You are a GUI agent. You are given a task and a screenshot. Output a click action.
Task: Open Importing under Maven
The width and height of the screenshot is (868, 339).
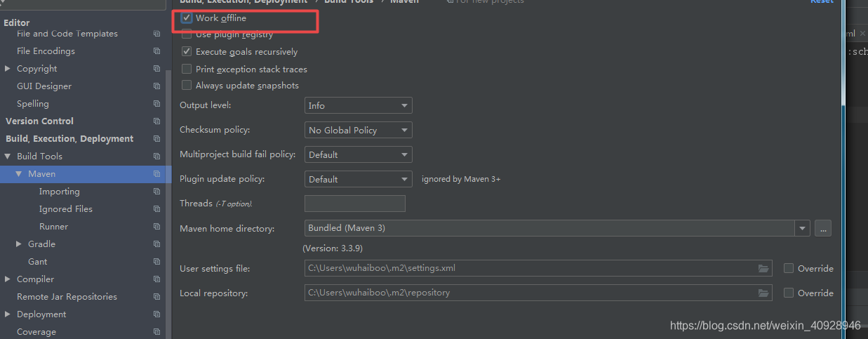[x=60, y=192]
